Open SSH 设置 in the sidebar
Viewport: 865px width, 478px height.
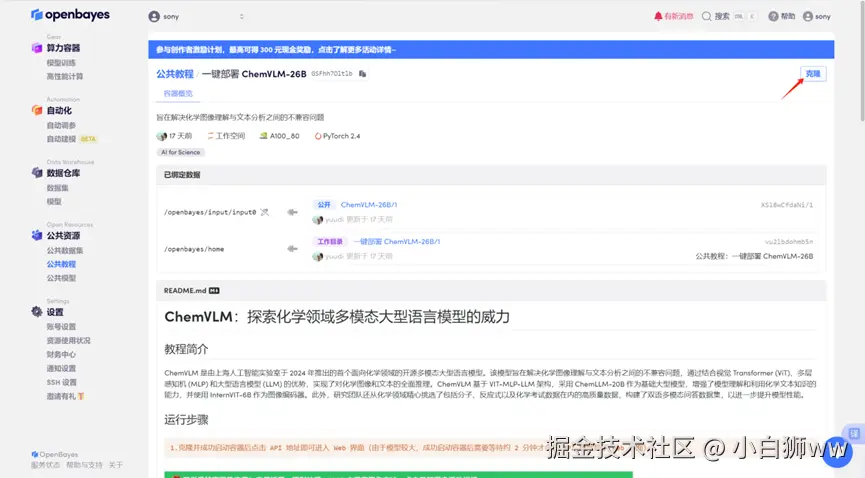[62, 383]
